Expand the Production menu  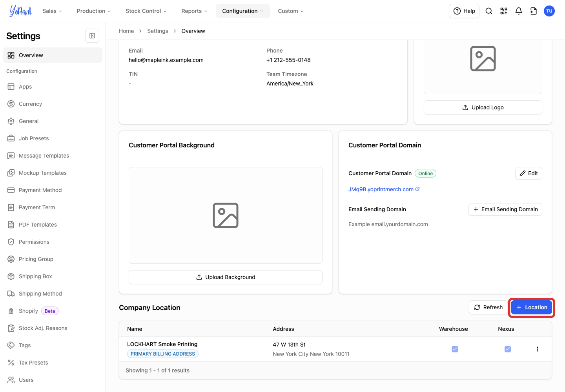[x=94, y=11]
